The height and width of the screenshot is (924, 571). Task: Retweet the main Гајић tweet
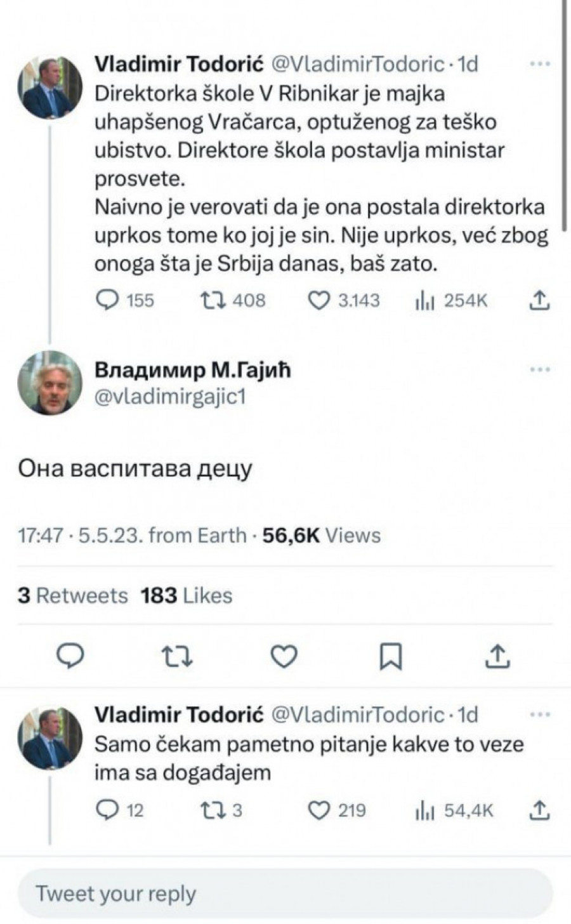(177, 656)
